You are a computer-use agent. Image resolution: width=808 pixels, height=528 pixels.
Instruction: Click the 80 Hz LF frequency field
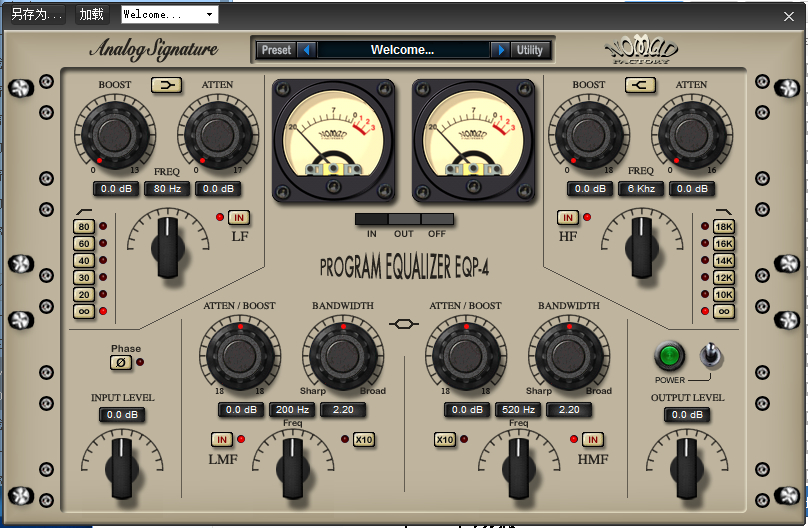pyautogui.click(x=167, y=189)
